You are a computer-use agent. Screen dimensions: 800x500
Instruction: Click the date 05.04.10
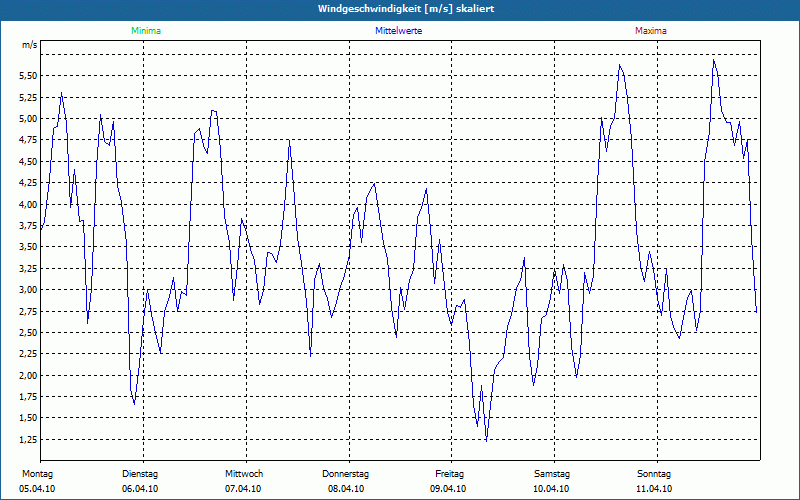[37, 489]
